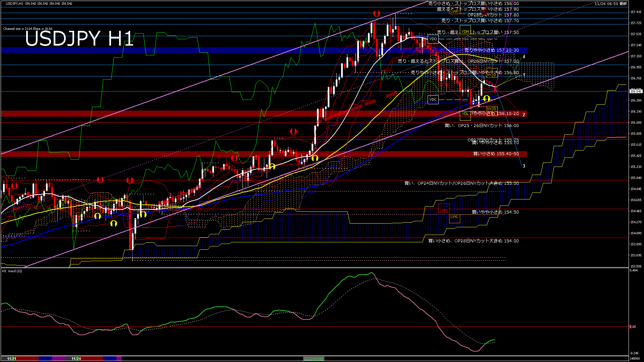Click the red M marker at the top
This screenshot has width=644, height=362.
[484, 11]
